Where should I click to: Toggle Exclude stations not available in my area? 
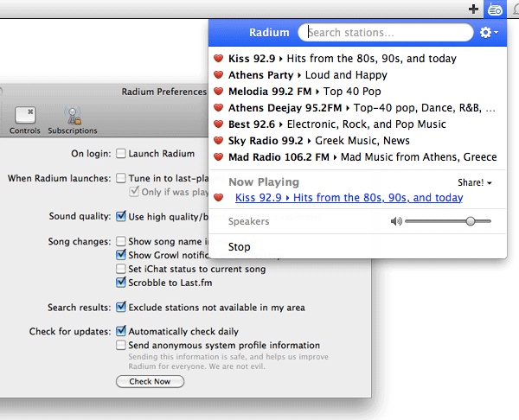(121, 307)
